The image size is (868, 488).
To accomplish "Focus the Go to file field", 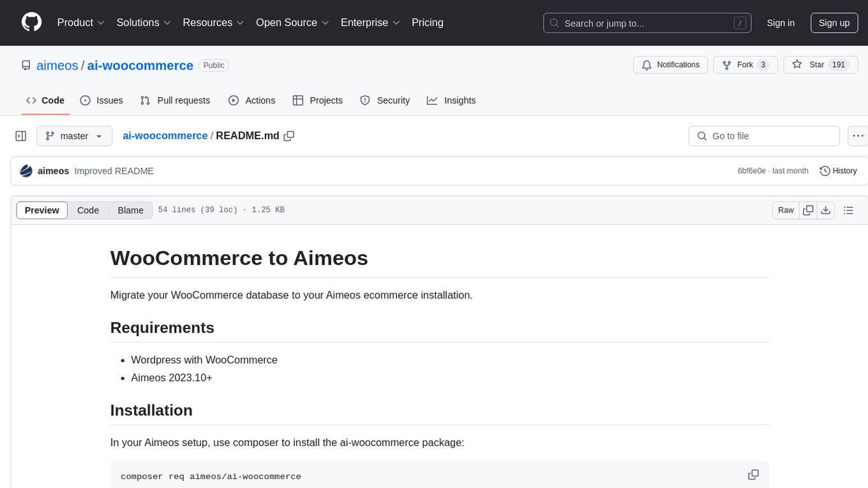I will [764, 136].
